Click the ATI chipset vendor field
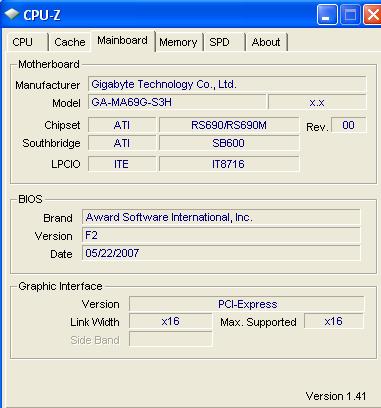381x408 pixels. pos(122,125)
